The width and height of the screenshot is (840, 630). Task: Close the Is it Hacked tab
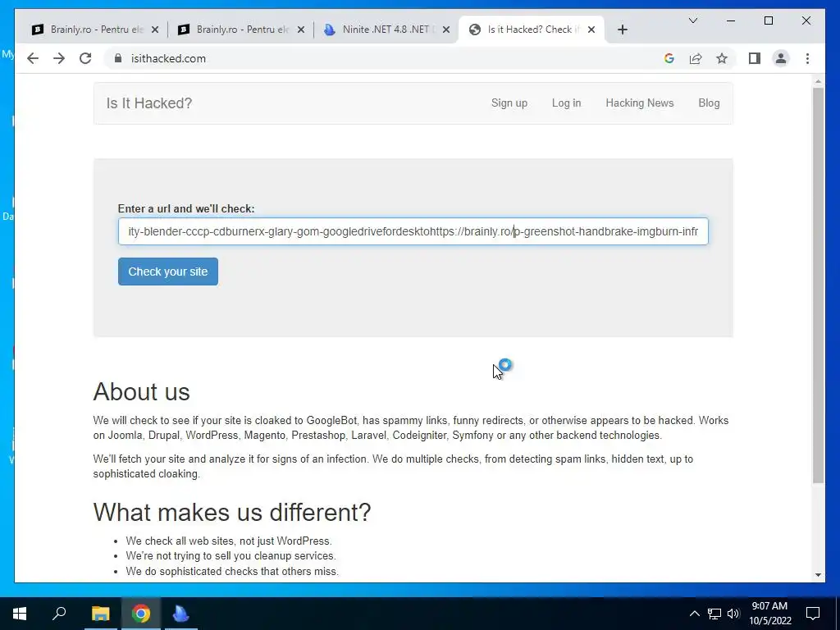click(x=591, y=30)
